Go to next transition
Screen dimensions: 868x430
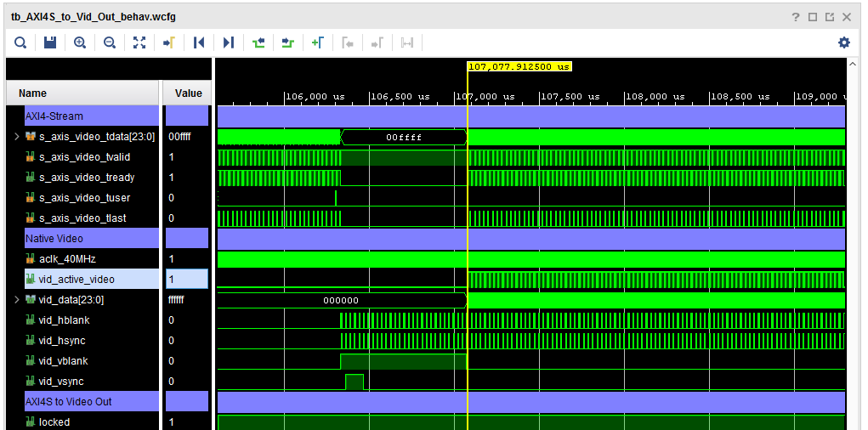pos(288,42)
